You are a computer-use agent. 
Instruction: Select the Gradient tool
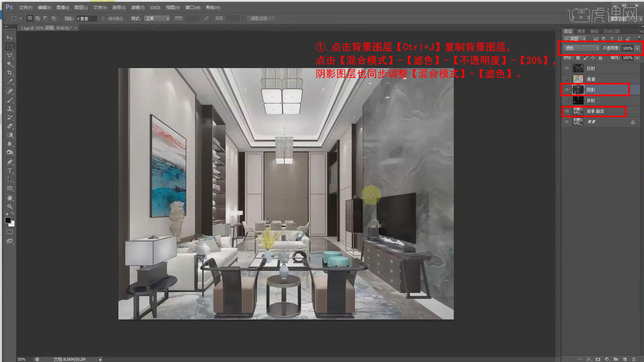pyautogui.click(x=10, y=135)
